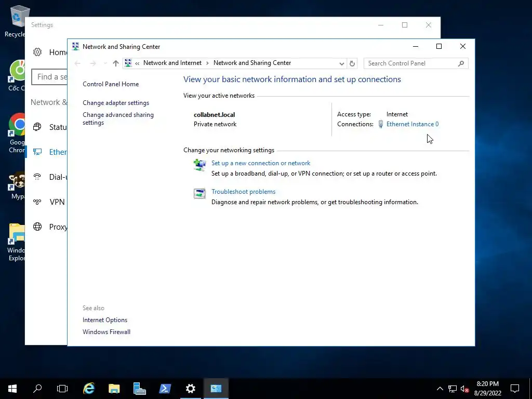Click the address bar network icon
The width and height of the screenshot is (532, 399).
pos(128,63)
